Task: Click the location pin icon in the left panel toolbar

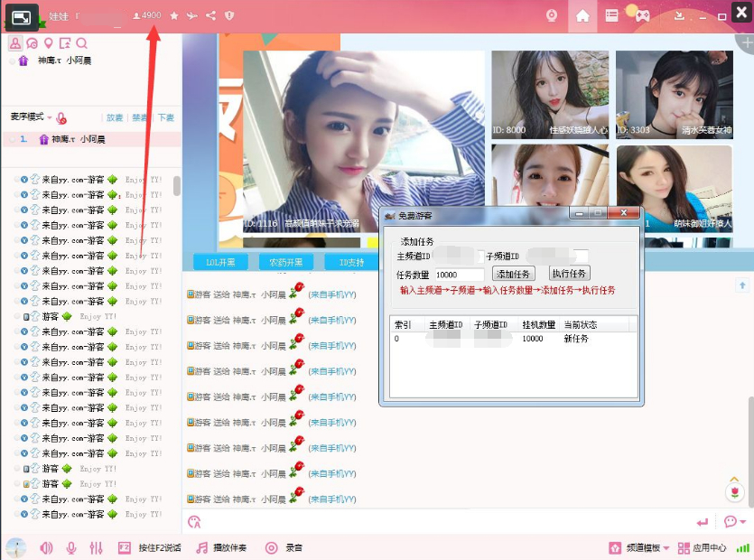Action: tap(48, 43)
